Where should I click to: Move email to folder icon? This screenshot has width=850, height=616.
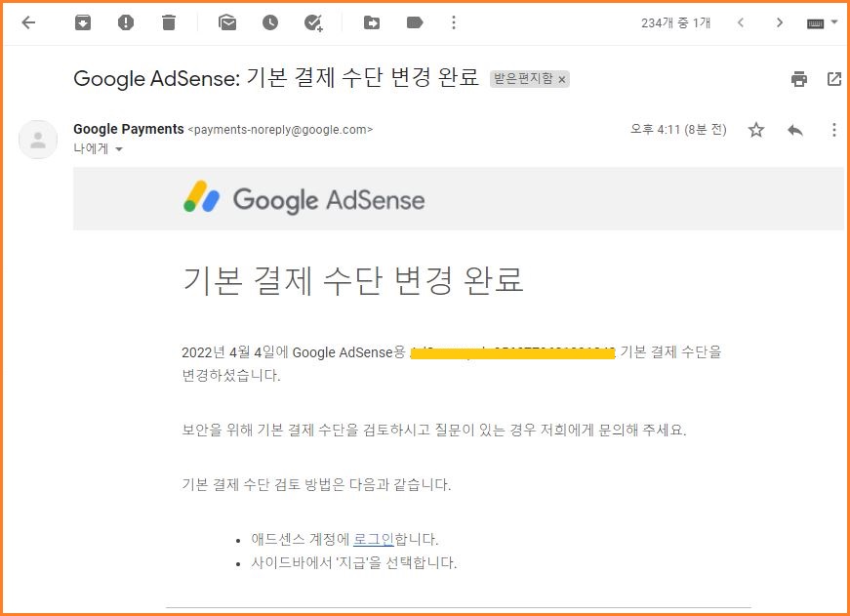372,22
